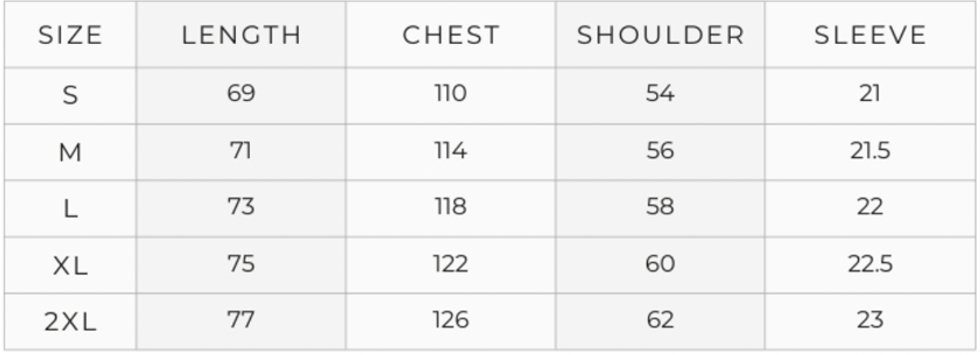Click the SLEEVE column header

point(869,36)
